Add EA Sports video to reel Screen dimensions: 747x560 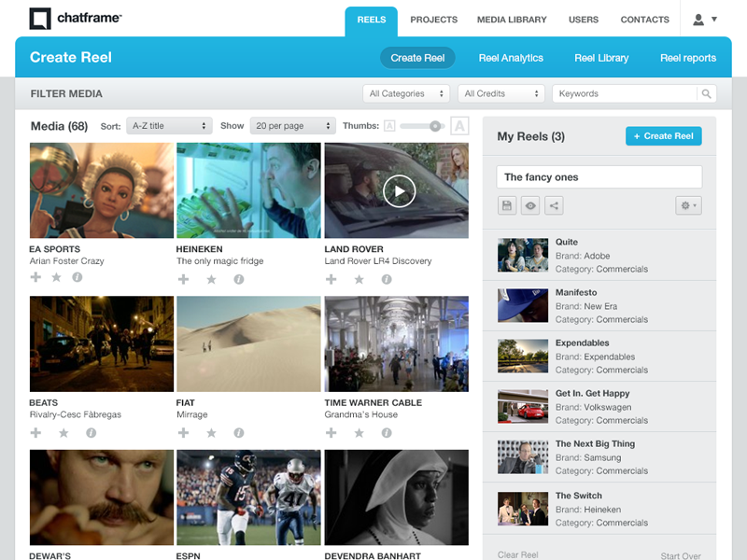35,277
